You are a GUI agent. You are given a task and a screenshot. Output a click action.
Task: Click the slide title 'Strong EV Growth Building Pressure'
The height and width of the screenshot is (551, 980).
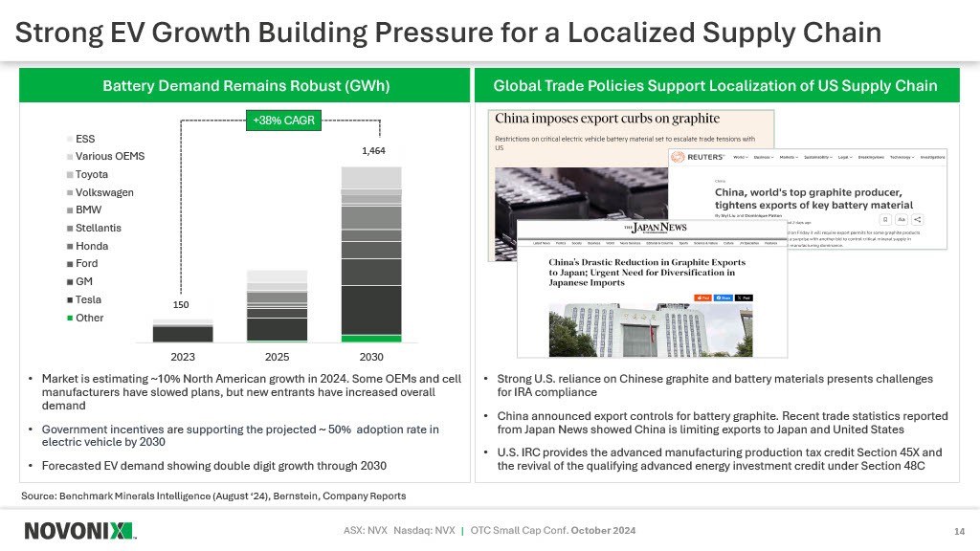pos(448,33)
